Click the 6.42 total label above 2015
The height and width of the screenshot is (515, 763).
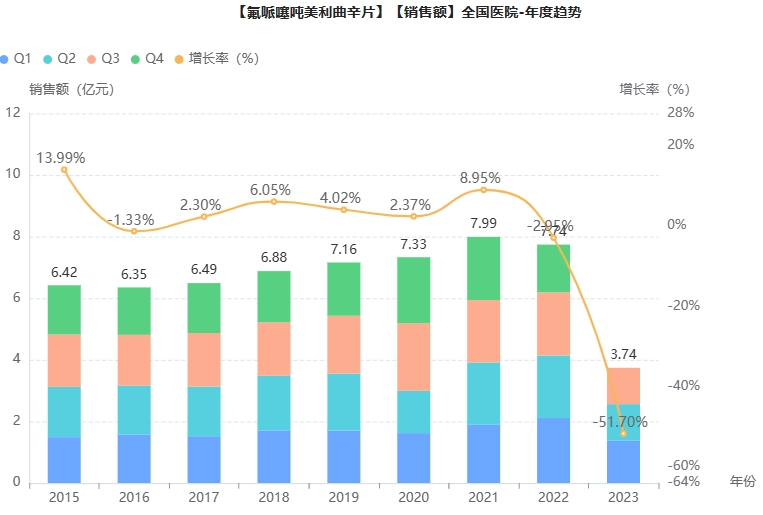[x=64, y=272]
